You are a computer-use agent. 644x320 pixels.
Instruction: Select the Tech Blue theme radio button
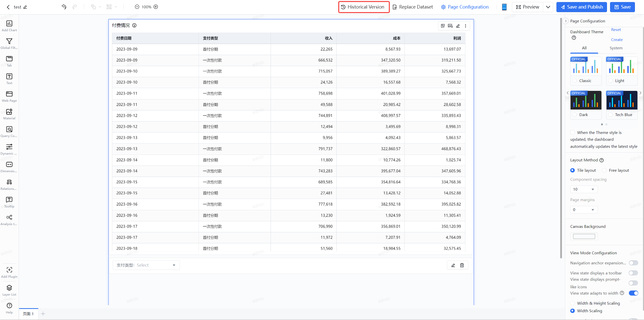(611, 115)
